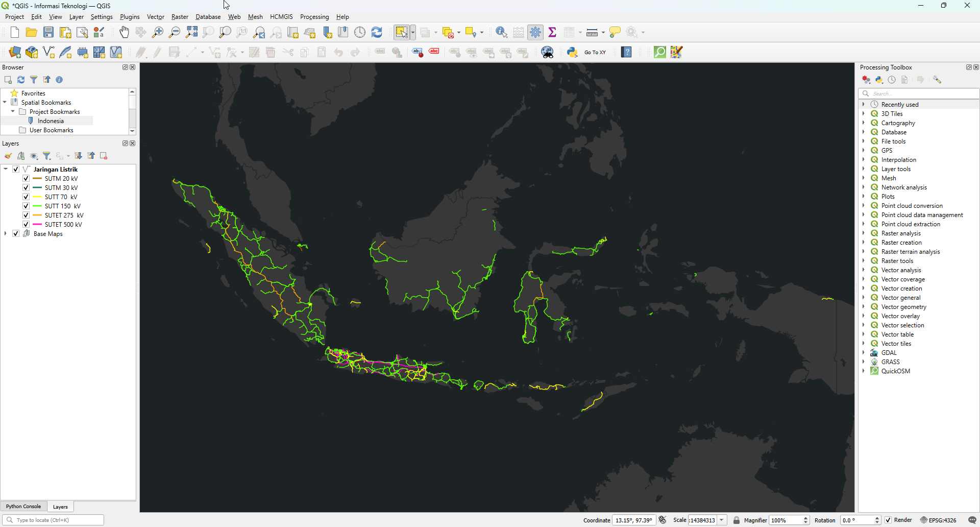Click the Save Project icon

48,33
